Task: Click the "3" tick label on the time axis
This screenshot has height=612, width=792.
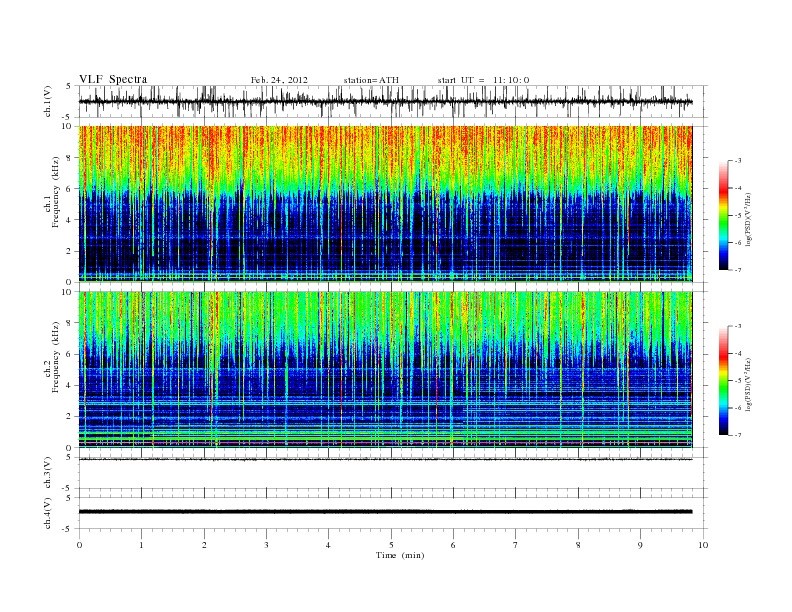Action: click(266, 545)
